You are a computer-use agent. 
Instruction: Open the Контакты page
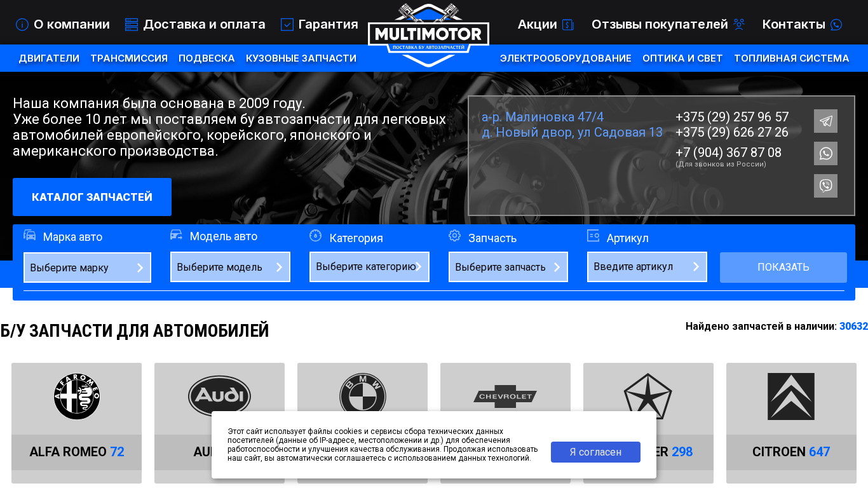(794, 25)
